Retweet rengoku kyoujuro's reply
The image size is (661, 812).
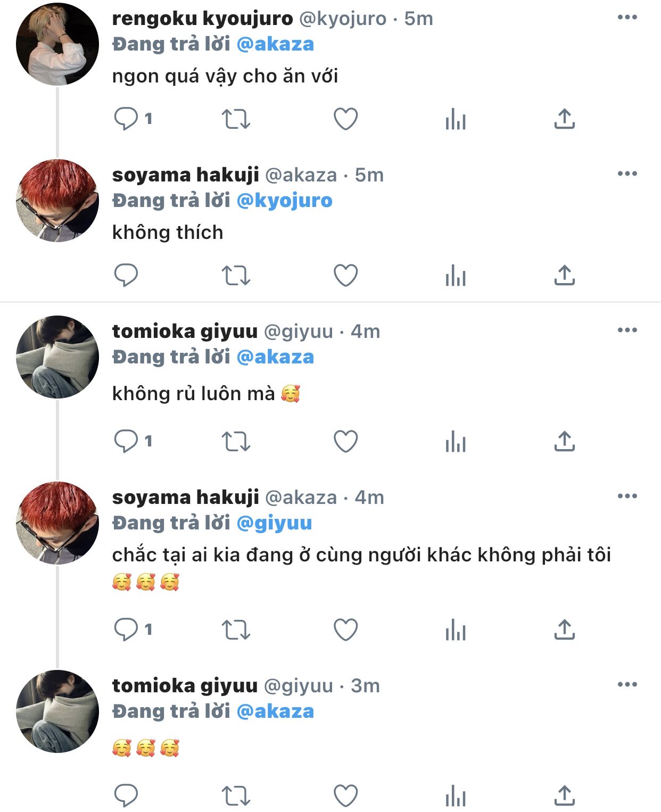tap(236, 119)
